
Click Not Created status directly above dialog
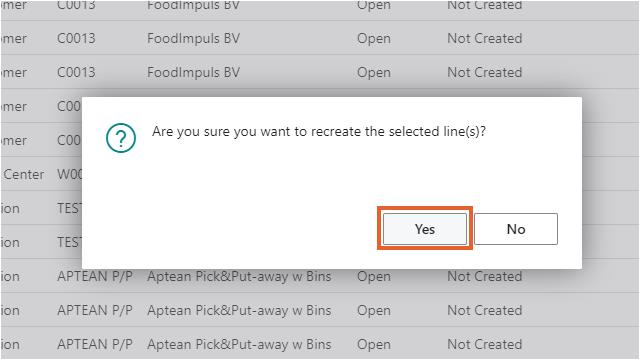pos(484,72)
